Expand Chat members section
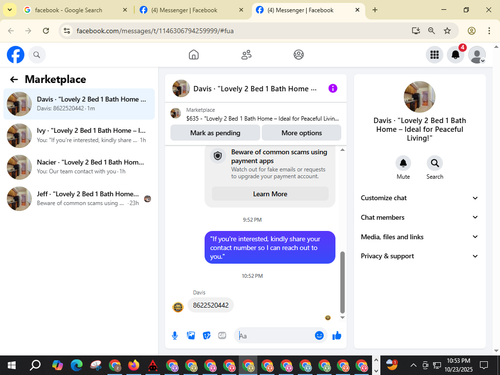This screenshot has height=375, width=500. point(419,217)
